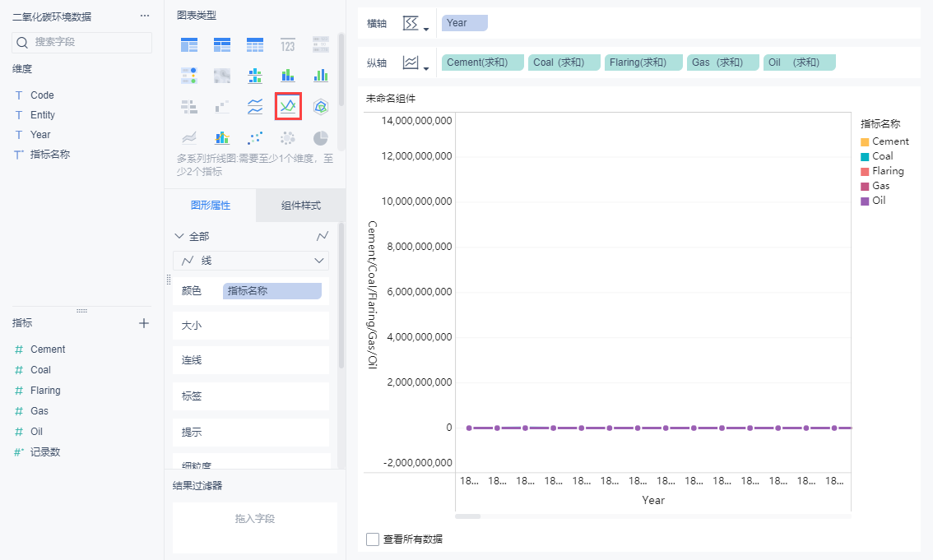Click the 连线 attribute slot
Screen dimensions: 933x560
coord(250,360)
